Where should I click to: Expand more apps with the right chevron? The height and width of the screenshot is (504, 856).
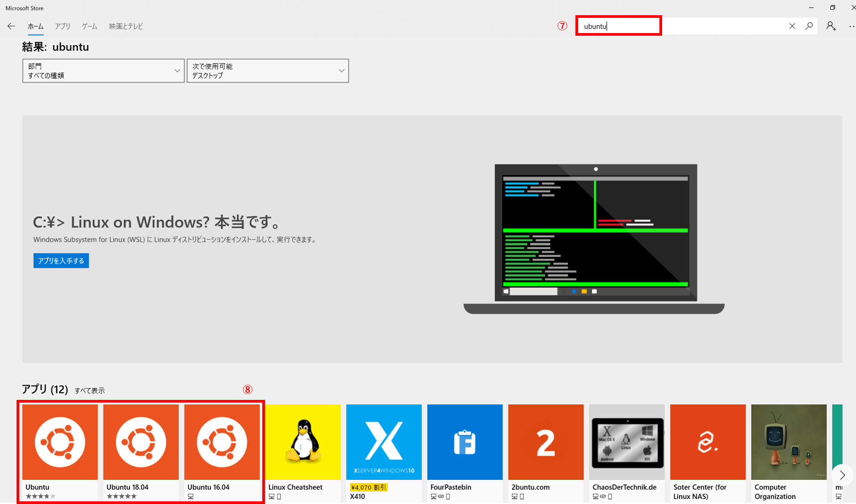(842, 475)
